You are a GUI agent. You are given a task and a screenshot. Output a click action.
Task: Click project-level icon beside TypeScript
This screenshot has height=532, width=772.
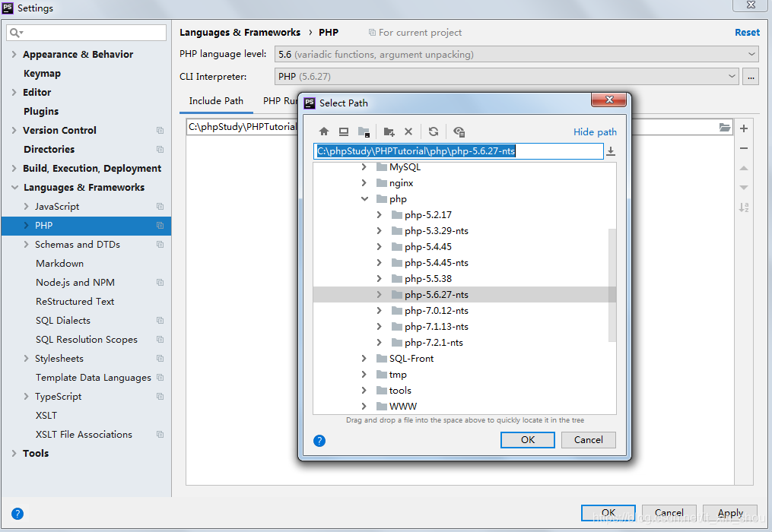[160, 396]
